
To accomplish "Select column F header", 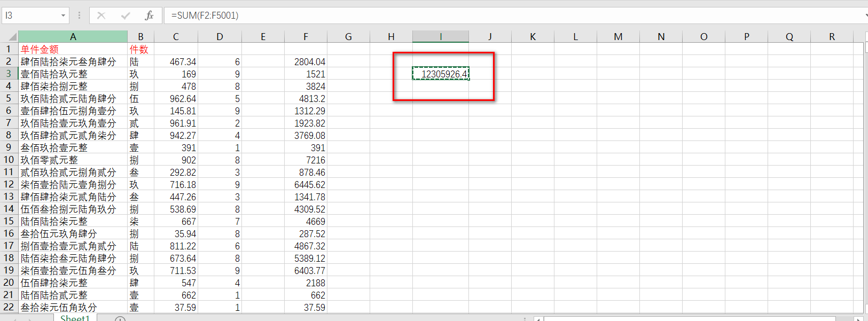I will click(x=306, y=37).
